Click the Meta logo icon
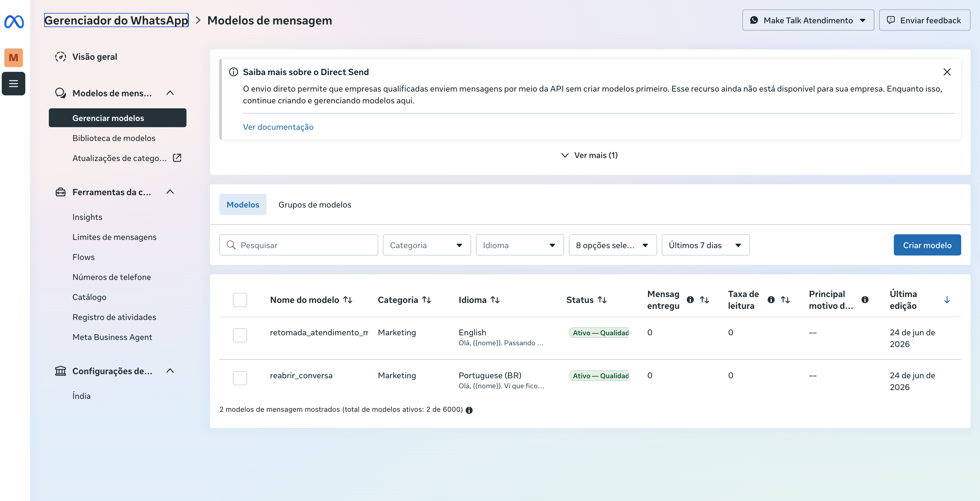 (14, 22)
